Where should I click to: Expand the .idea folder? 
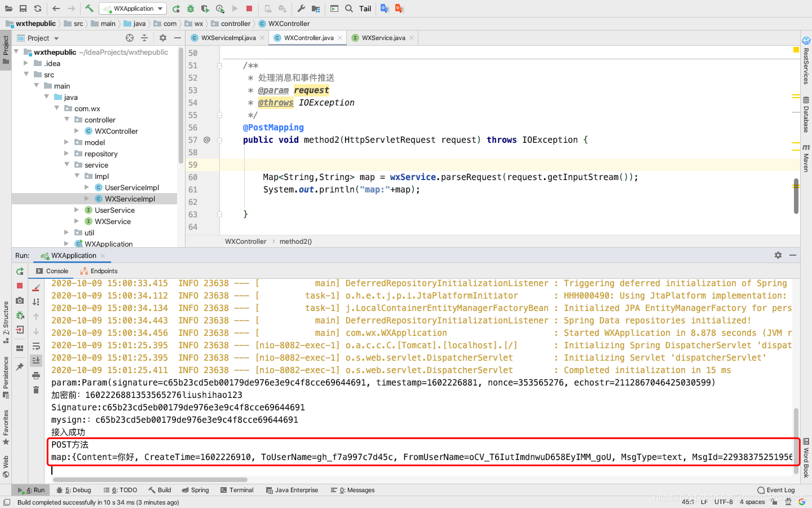[x=26, y=63]
